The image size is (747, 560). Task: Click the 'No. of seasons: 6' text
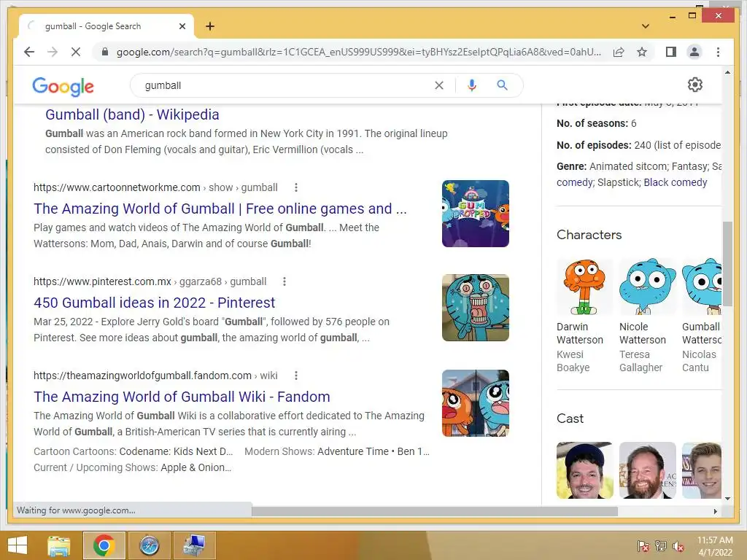tap(597, 123)
